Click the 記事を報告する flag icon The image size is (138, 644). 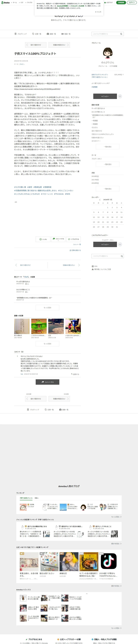coord(70,250)
